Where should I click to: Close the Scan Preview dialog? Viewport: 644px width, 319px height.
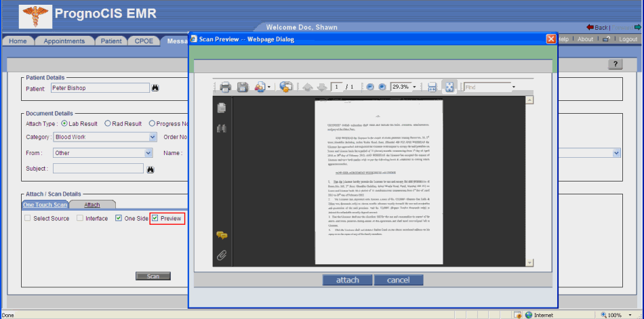tap(550, 39)
